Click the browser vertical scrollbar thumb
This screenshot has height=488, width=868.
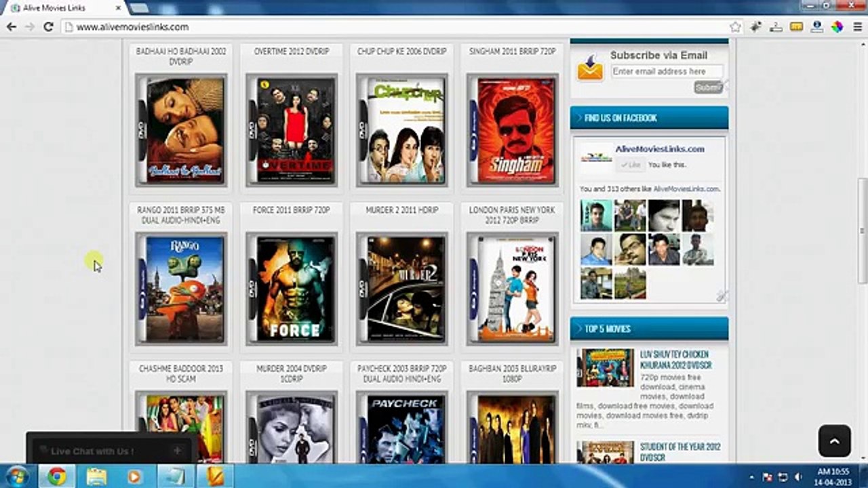coord(862,230)
